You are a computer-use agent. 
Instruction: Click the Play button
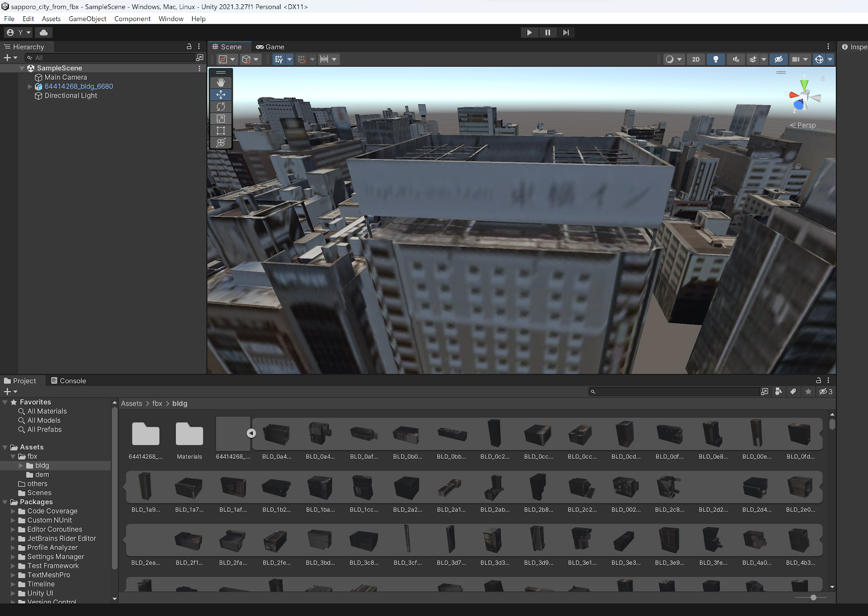529,33
